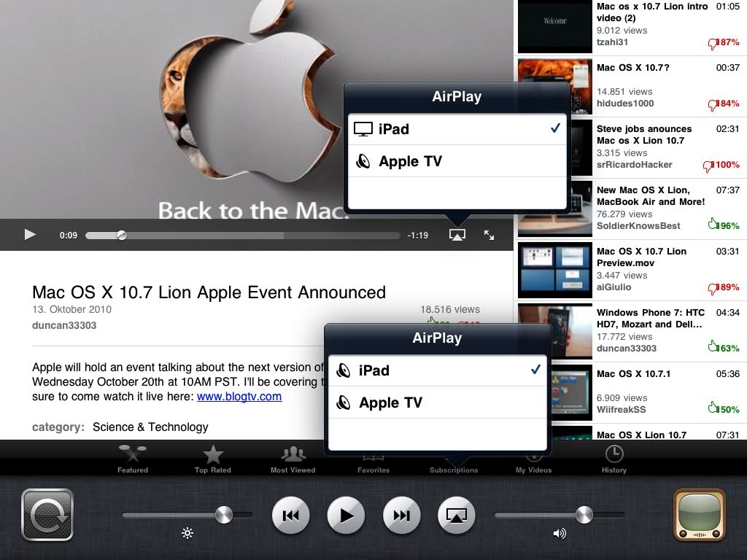
Task: Tap the brightness sun icon
Action: point(187,533)
